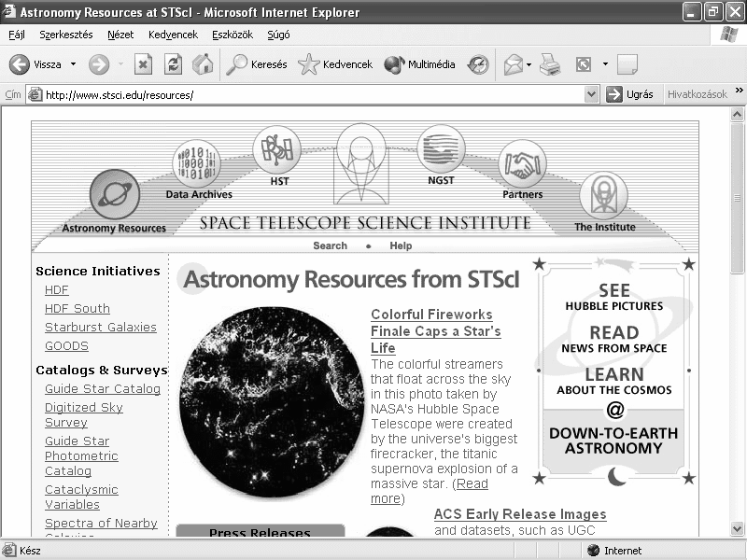Image resolution: width=747 pixels, height=560 pixels.
Task: Print the page with printer icon
Action: coord(550,64)
